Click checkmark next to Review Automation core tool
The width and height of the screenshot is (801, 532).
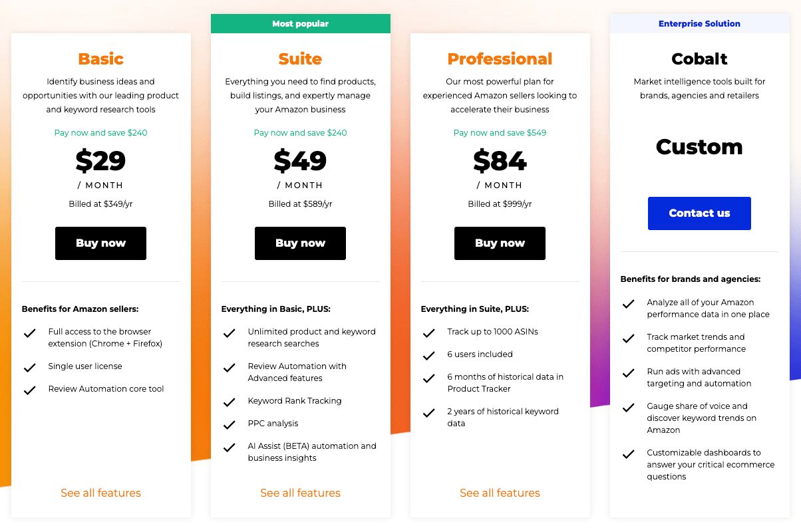click(29, 390)
